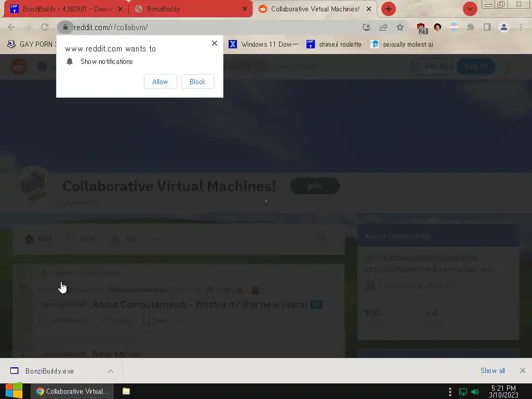This screenshot has height=399, width=532.
Task: Click the Get App button
Action: tap(432, 66)
